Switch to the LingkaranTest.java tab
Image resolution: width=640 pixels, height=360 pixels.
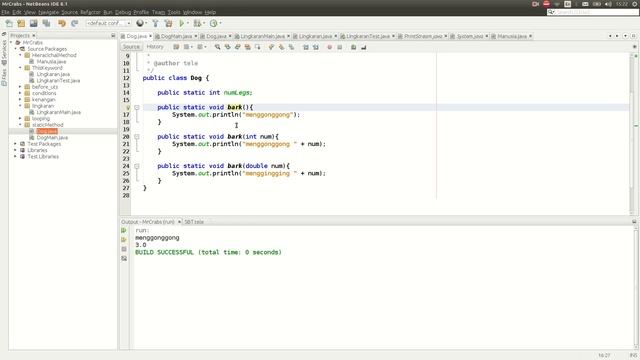(367, 36)
